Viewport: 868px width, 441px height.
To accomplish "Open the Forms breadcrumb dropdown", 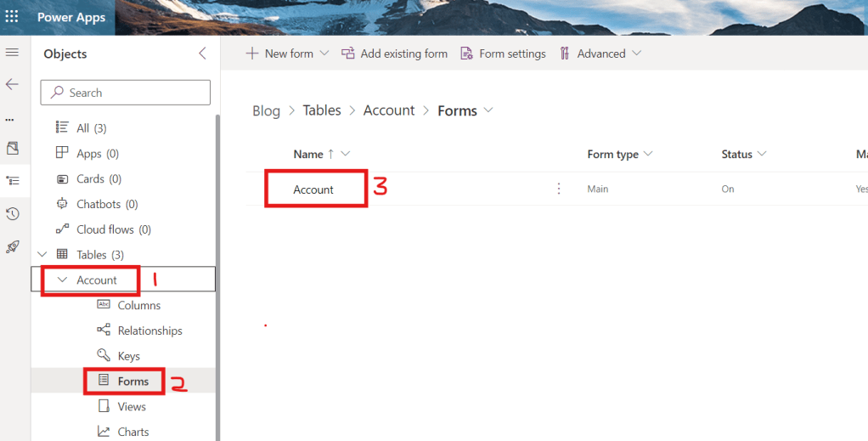I will coord(488,110).
